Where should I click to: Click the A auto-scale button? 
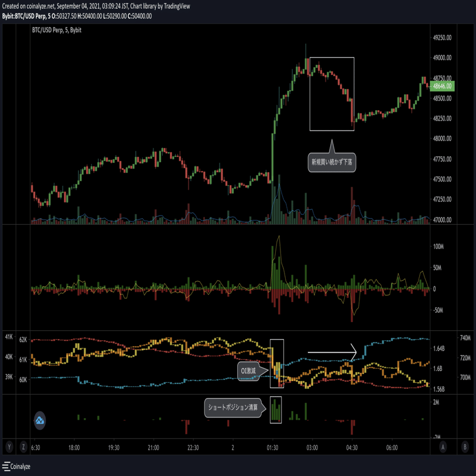443,447
